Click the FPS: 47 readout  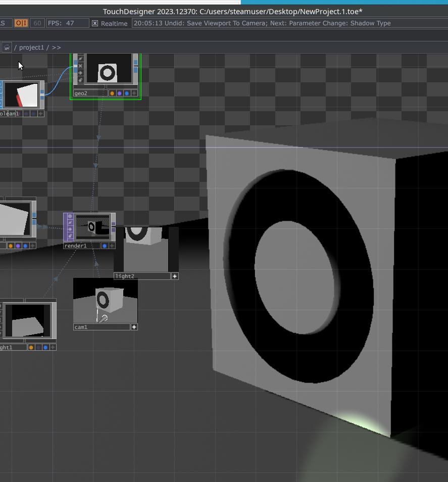67,23
